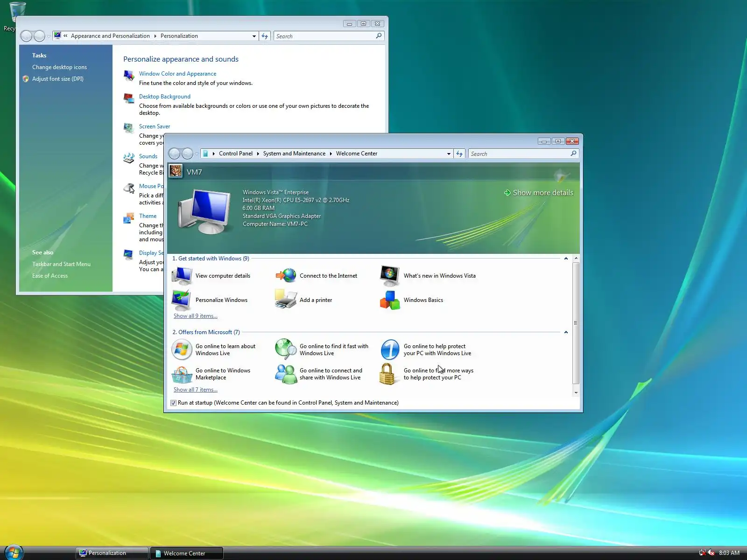Click Show all 9 items link
Screen dimensions: 747x560
[196, 316]
